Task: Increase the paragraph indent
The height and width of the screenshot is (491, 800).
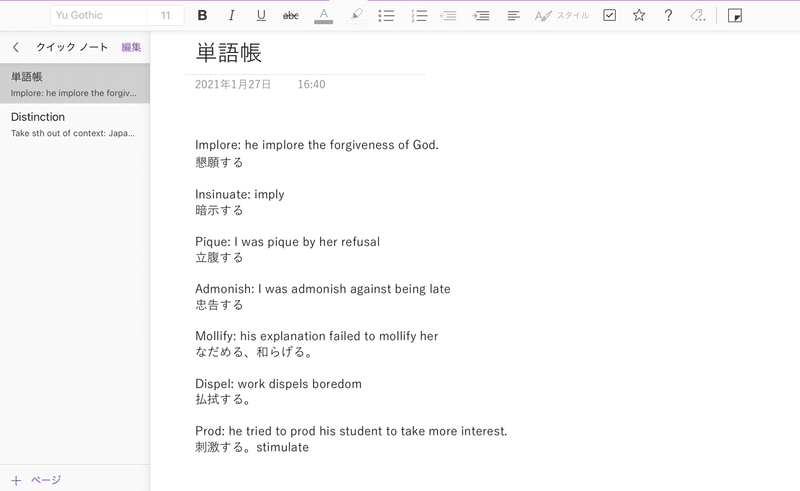Action: point(481,16)
